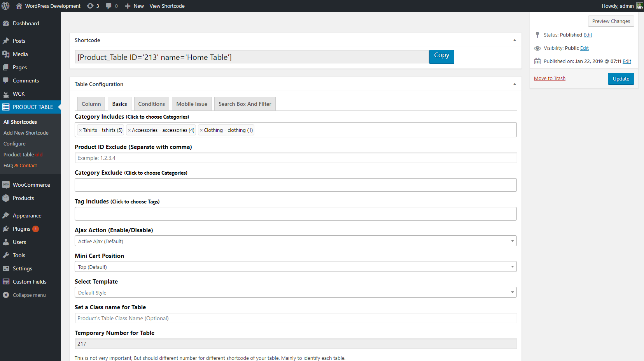Open the Configure submenu item

tap(14, 144)
